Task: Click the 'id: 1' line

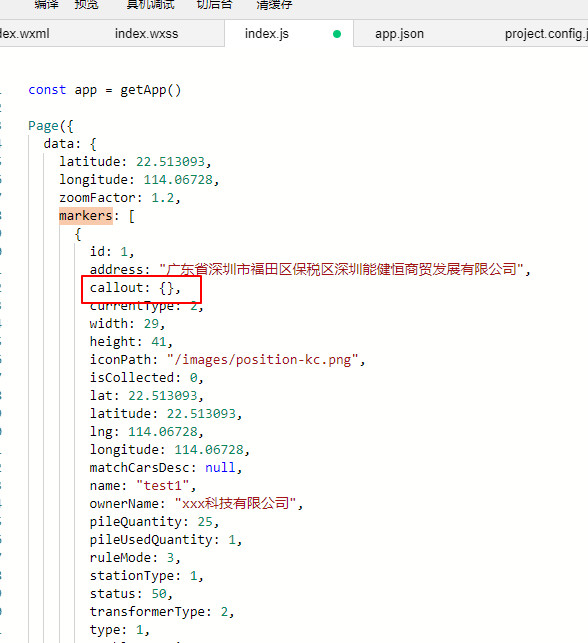Action: [x=112, y=251]
